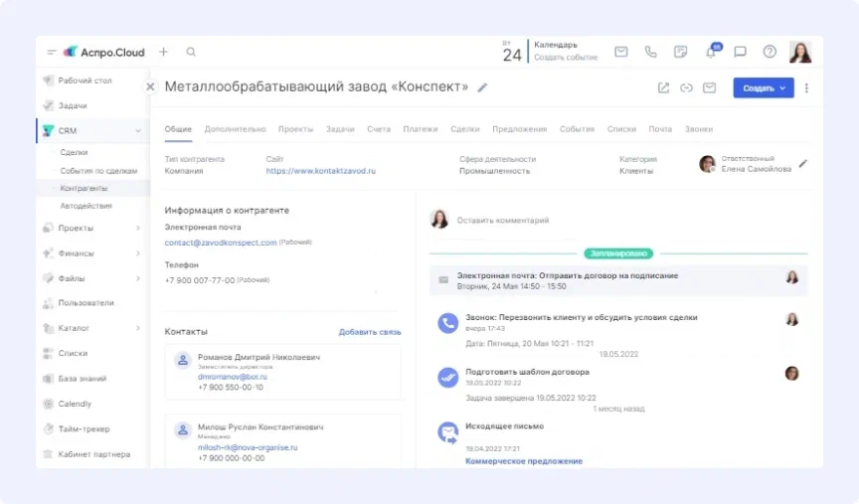Open the notifications bell icon
The width and height of the screenshot is (859, 504).
tap(711, 52)
